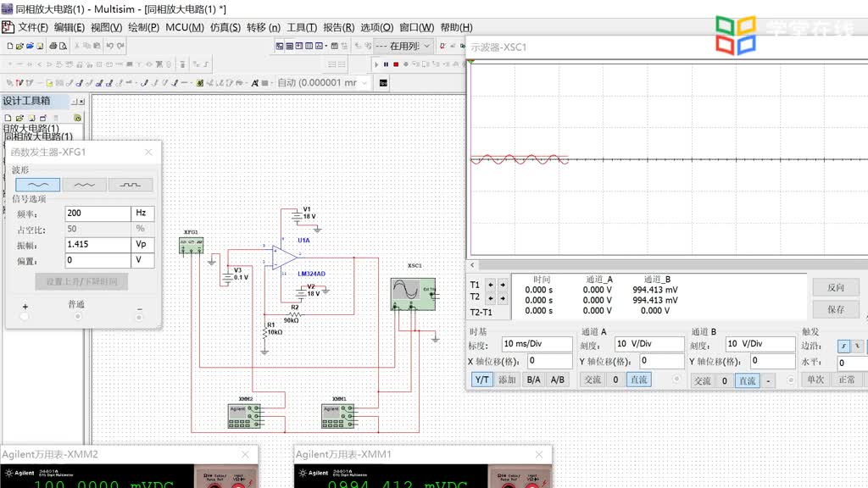Select sine waveform in function generator
The image size is (868, 488).
37,185
